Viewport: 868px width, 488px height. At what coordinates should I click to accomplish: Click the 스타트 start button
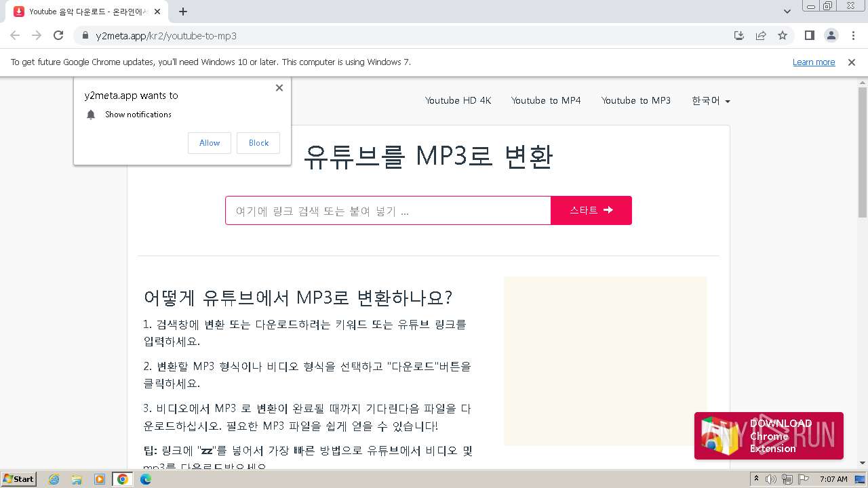click(591, 210)
